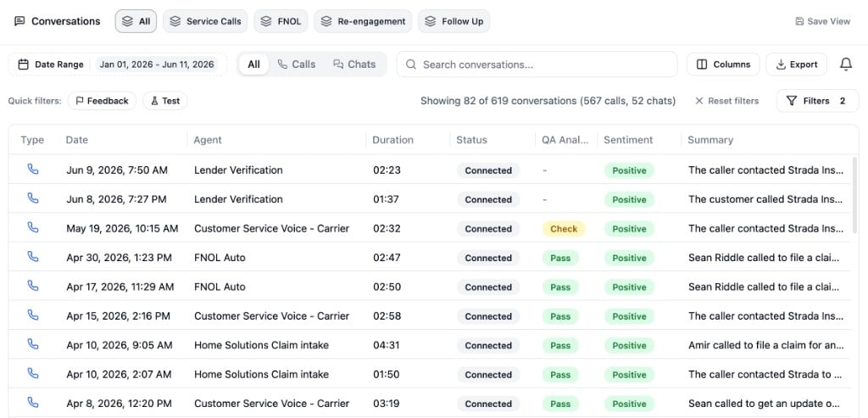868x418 pixels.
Task: Show only Calls conversations
Action: (297, 64)
